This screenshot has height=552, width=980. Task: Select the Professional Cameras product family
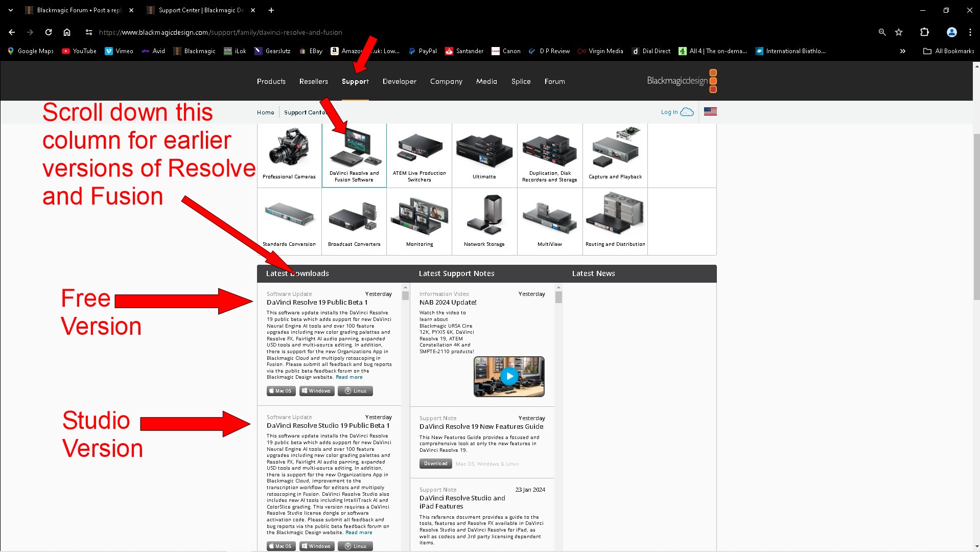click(x=289, y=155)
